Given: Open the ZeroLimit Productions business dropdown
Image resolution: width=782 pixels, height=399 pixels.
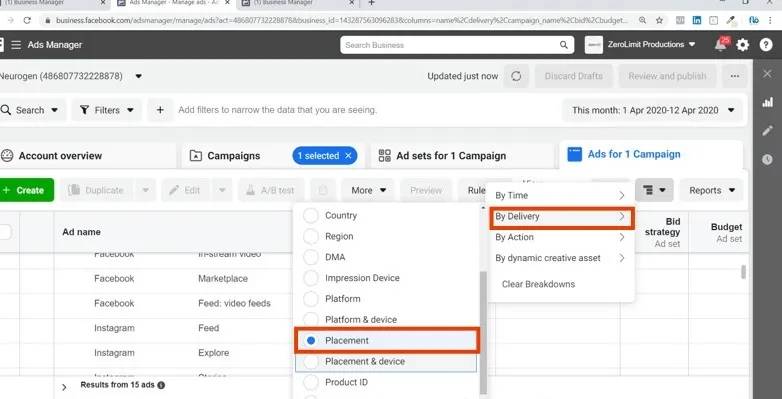Looking at the screenshot, I should click(641, 44).
